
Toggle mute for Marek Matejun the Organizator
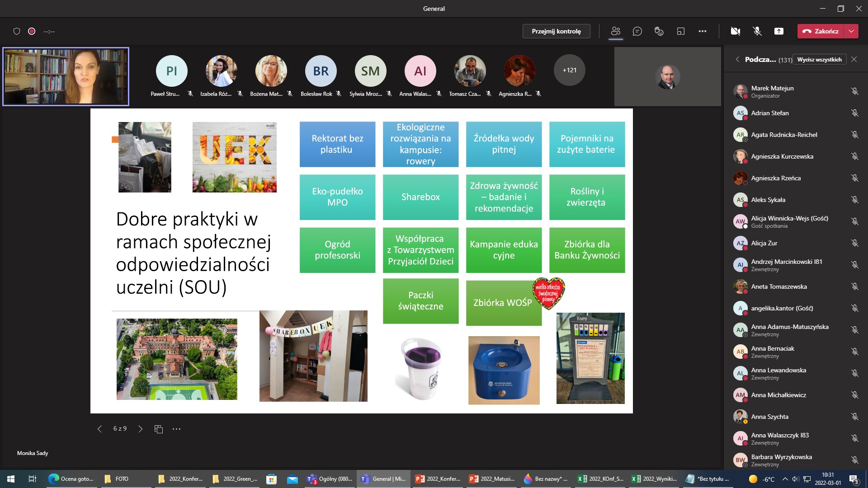coord(855,91)
